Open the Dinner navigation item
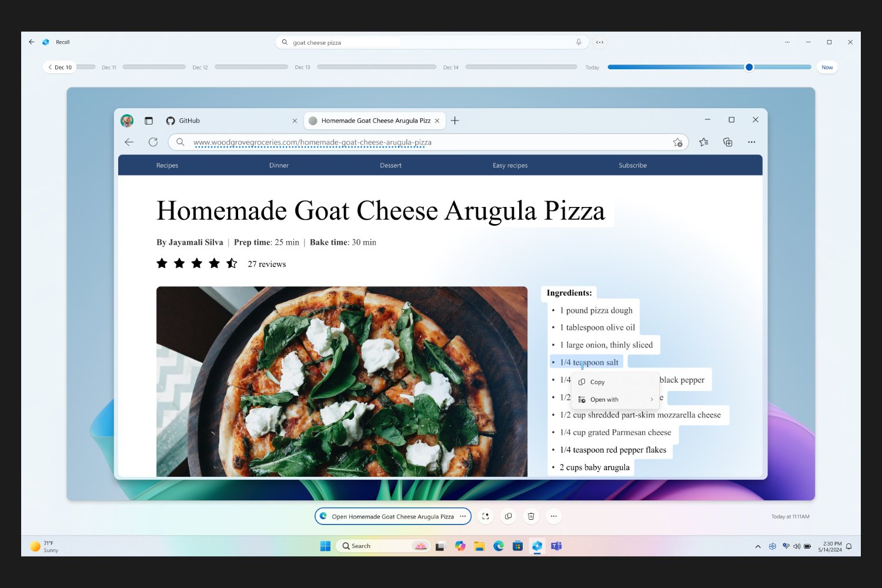Image resolution: width=882 pixels, height=588 pixels. pyautogui.click(x=279, y=165)
